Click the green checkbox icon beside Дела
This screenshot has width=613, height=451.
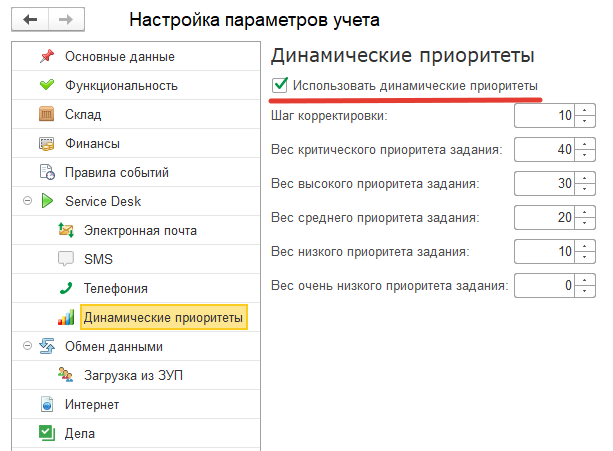[x=47, y=433]
